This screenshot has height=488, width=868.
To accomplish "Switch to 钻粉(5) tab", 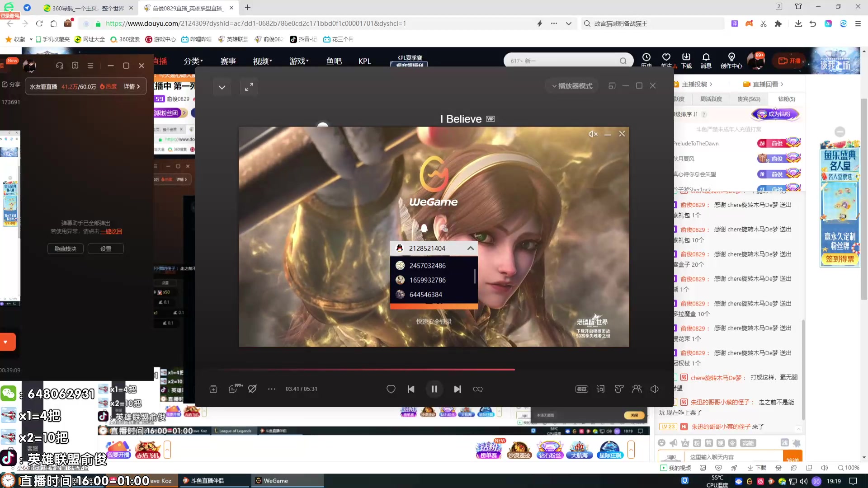I will tap(787, 99).
